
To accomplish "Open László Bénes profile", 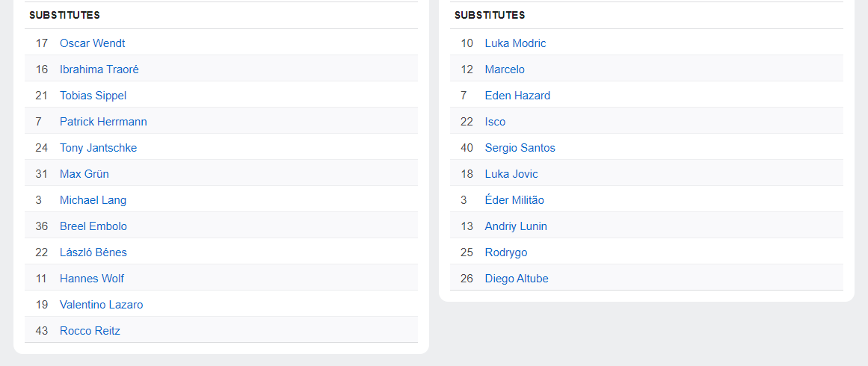I will pyautogui.click(x=93, y=252).
